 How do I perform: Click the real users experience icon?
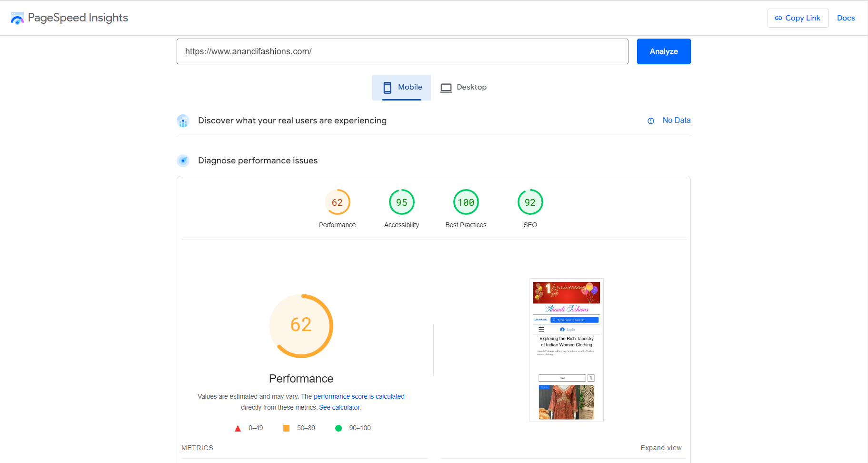(183, 121)
